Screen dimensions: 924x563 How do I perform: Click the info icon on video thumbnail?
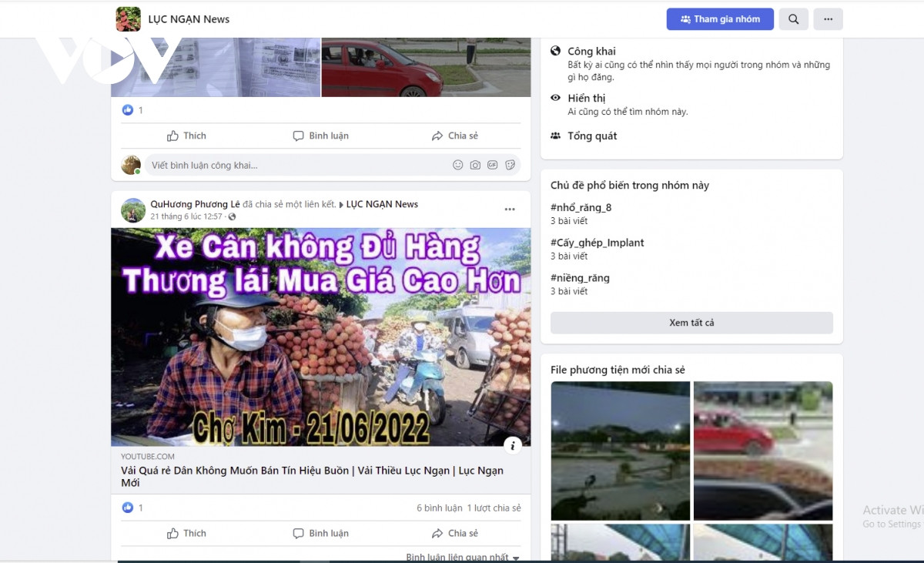point(513,445)
